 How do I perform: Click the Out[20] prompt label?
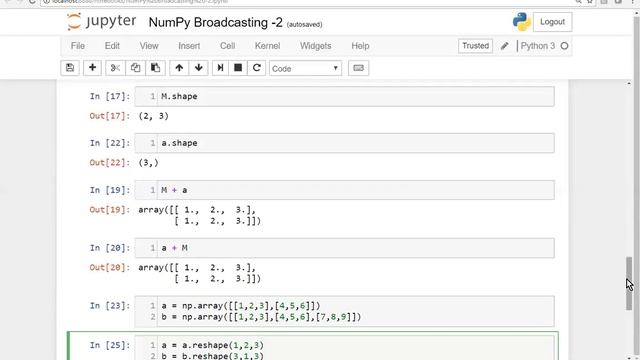(110, 268)
